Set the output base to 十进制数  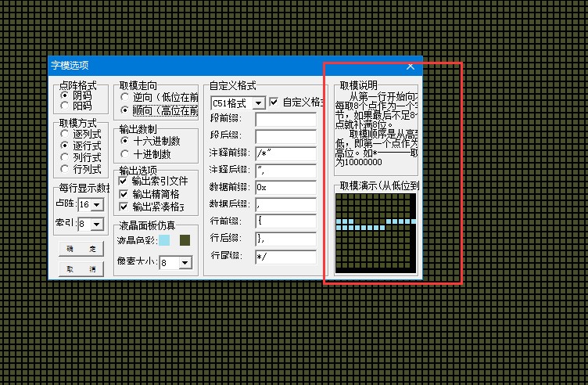click(146, 154)
